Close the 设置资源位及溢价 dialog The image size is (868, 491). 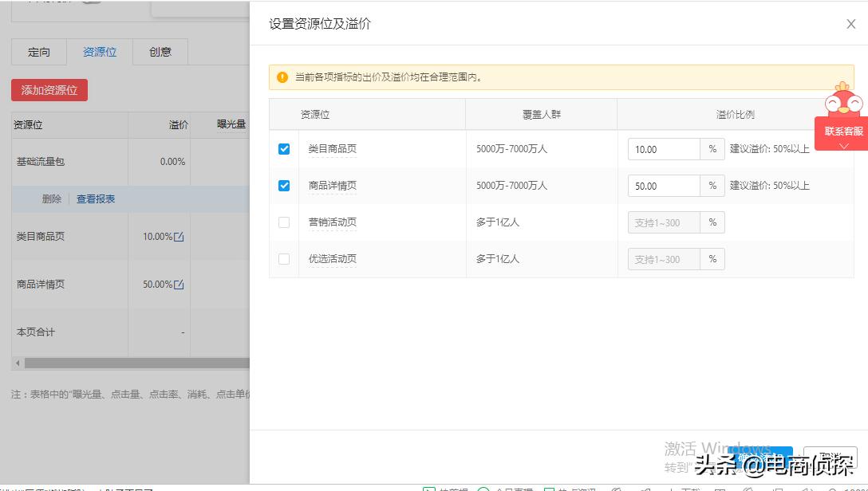(850, 24)
